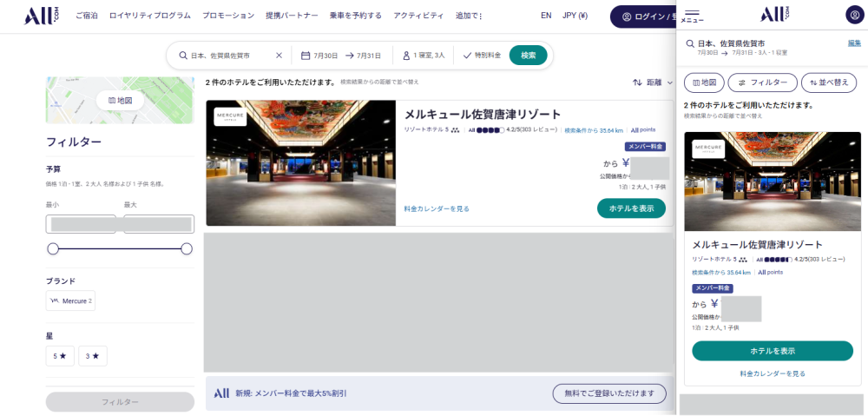Click the メンバー料金 badge on desktop card
This screenshot has height=416, width=868.
[x=646, y=147]
